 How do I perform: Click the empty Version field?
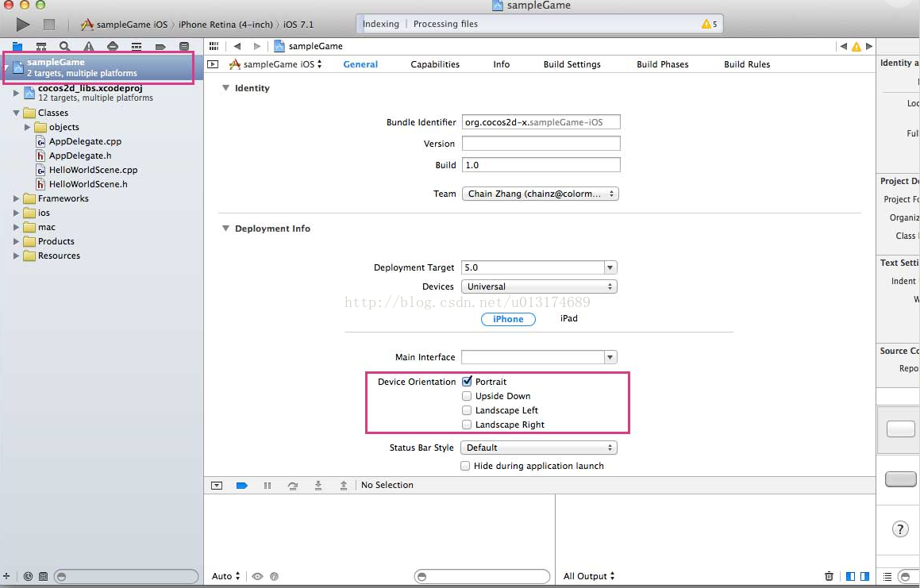tap(541, 143)
